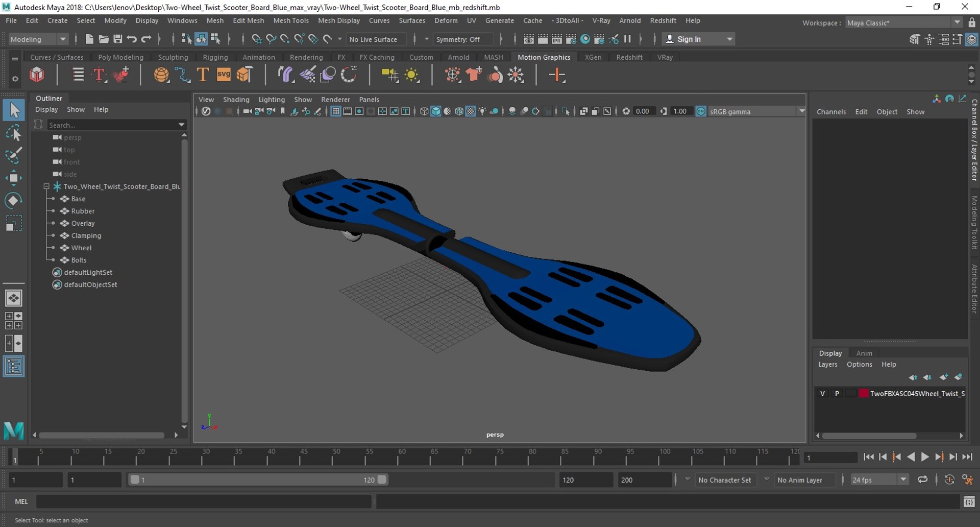Click the red 3D Type shelf icon
This screenshot has height=527, width=980.
point(99,75)
